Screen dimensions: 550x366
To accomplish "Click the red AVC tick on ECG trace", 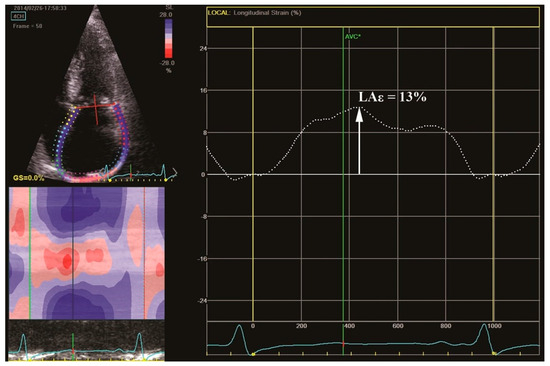I will [x=343, y=344].
